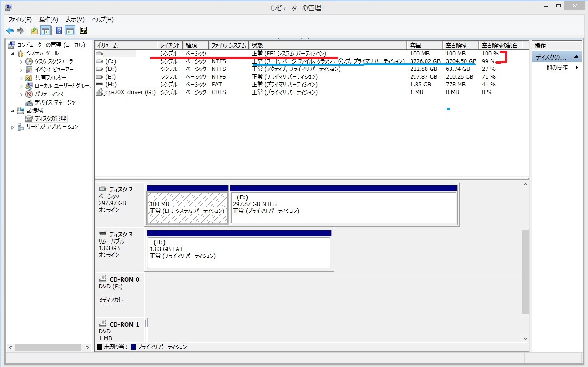This screenshot has height=367, width=588.
Task: Toggle the console tree show/hide toolbar icon
Action: pyautogui.click(x=45, y=31)
